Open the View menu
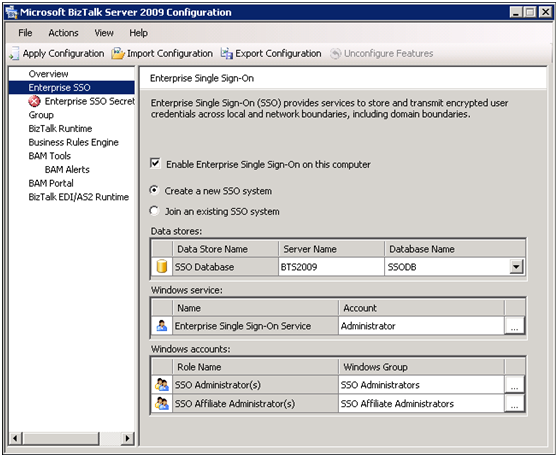Screen dimensions: 558x457 click(104, 33)
